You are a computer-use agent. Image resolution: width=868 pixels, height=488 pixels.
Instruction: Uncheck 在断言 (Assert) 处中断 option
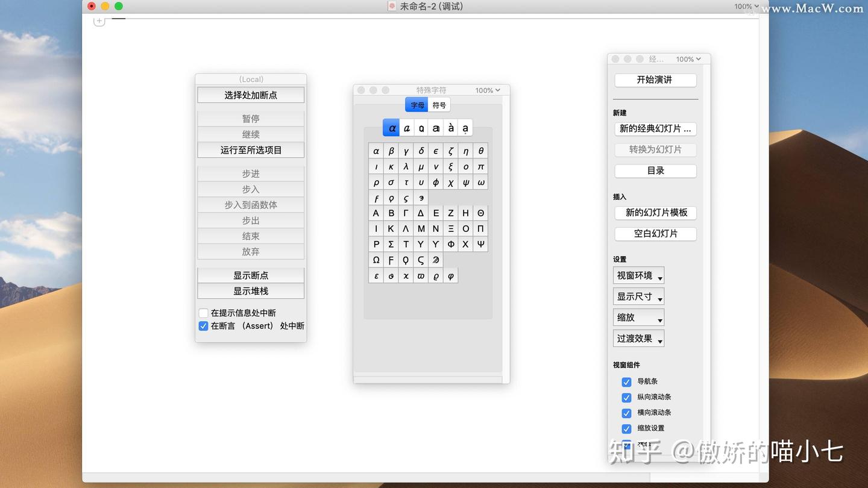coord(204,326)
